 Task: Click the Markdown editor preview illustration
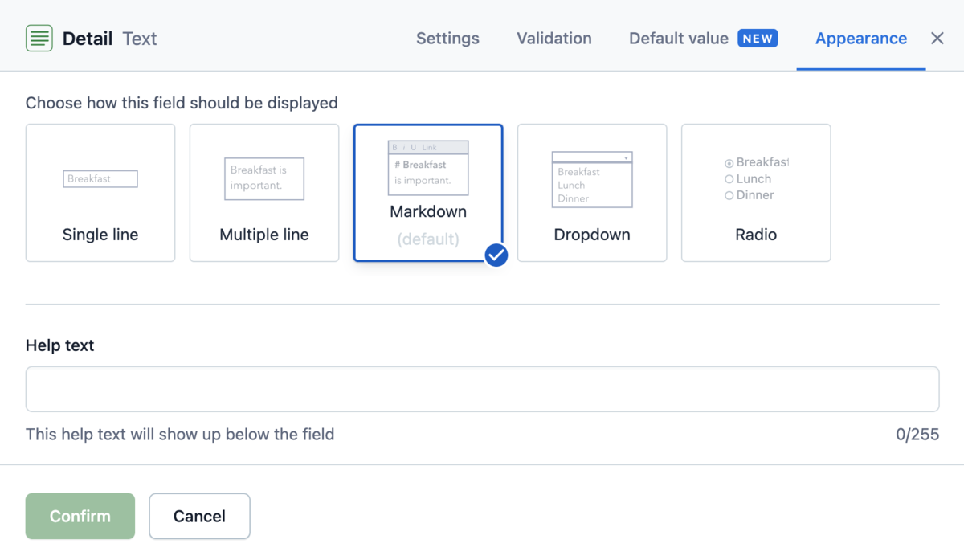[x=428, y=168]
